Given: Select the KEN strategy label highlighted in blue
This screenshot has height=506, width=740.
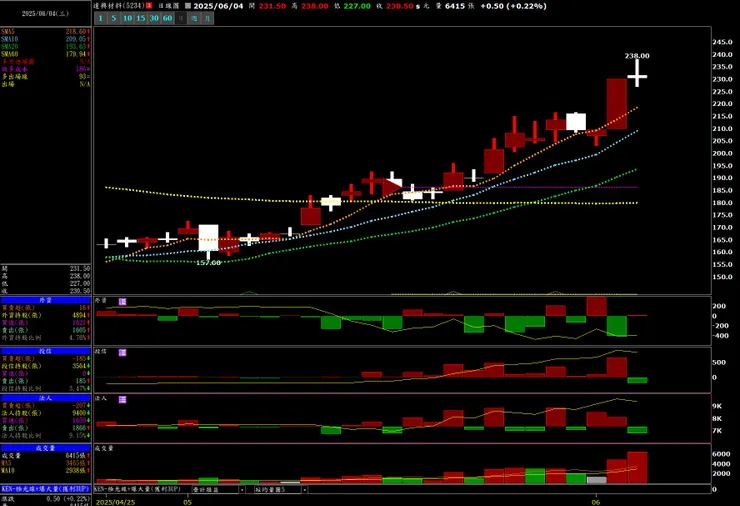Looking at the screenshot, I should (x=45, y=489).
